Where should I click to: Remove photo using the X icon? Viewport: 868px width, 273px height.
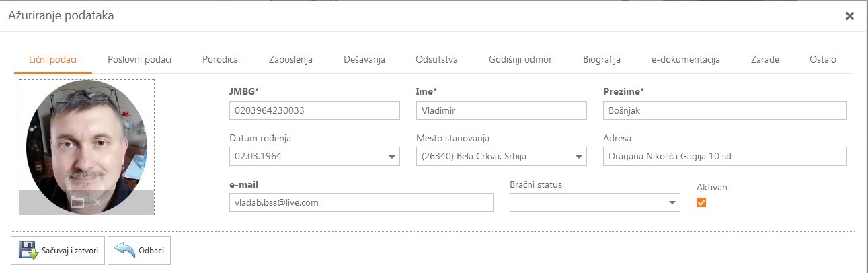(97, 202)
